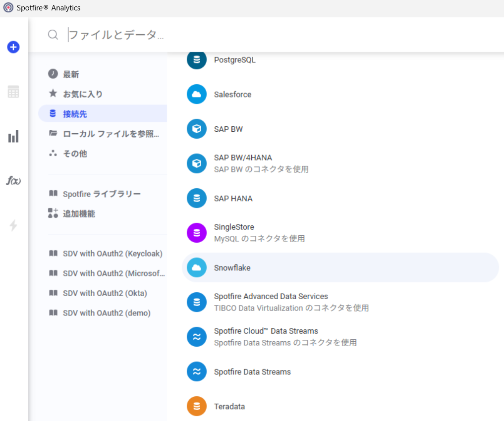Select Spotfire Cloud Data Streams connector

click(x=340, y=337)
